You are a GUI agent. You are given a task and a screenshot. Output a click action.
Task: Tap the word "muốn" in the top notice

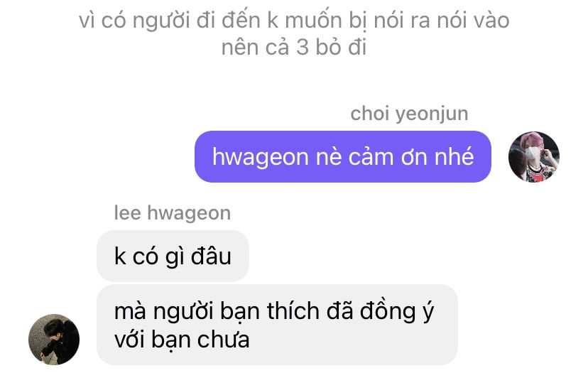313,20
